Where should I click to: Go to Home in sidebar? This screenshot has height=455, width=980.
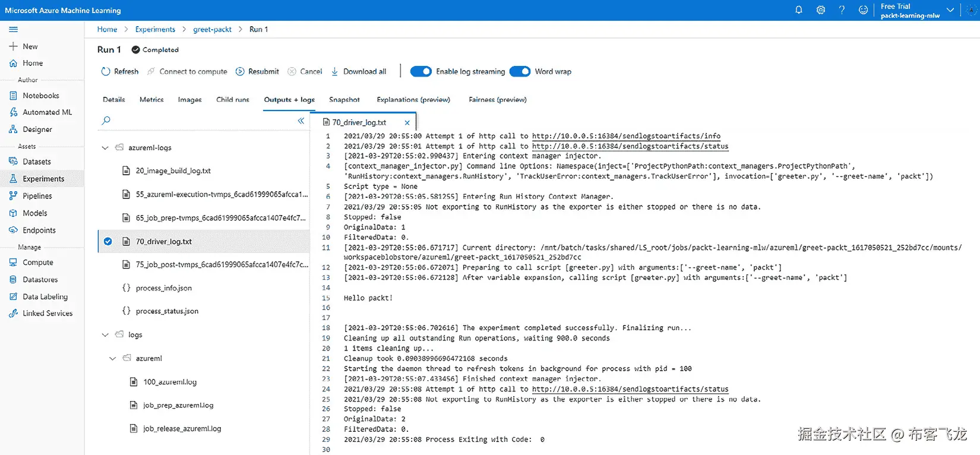coord(26,63)
